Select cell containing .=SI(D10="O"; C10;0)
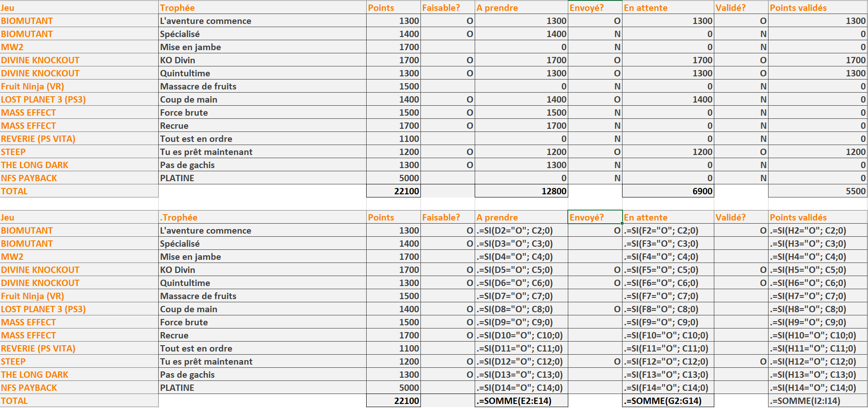 point(521,335)
